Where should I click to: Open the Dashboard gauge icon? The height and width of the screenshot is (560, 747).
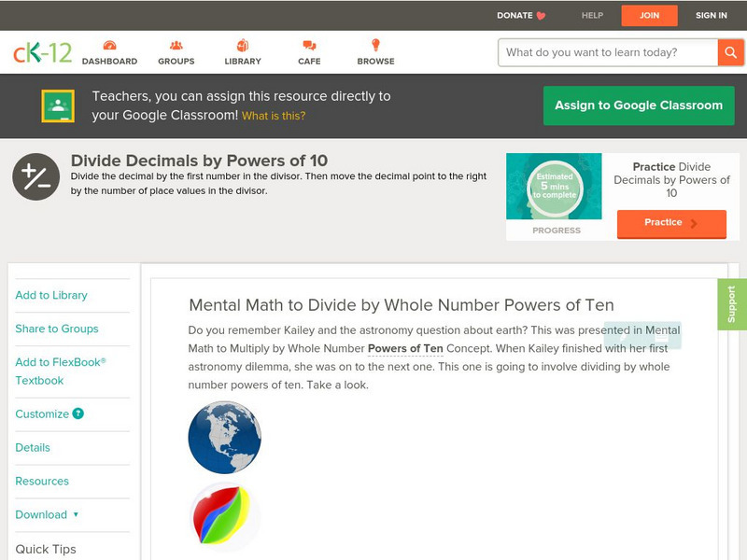click(109, 45)
